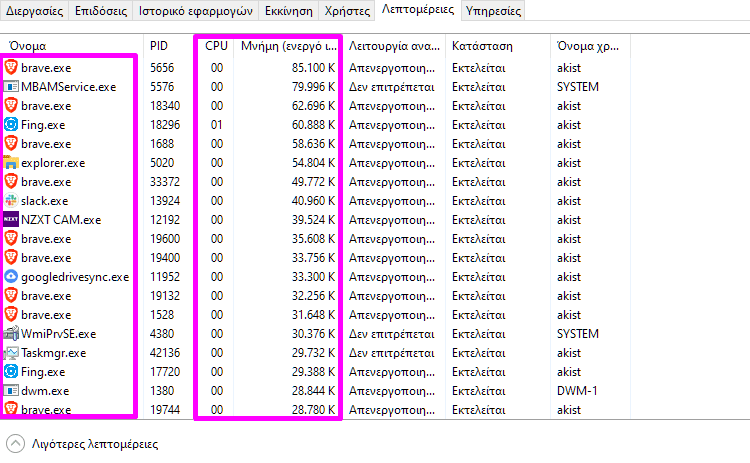Click the NZXT CAM.exe icon
This screenshot has width=750, height=463.
(11, 220)
